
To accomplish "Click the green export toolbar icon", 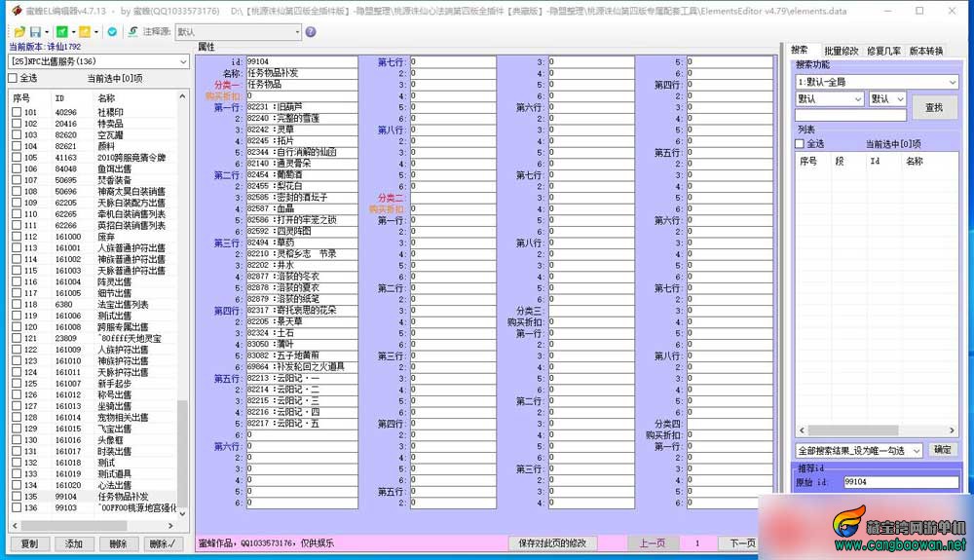I will (61, 32).
